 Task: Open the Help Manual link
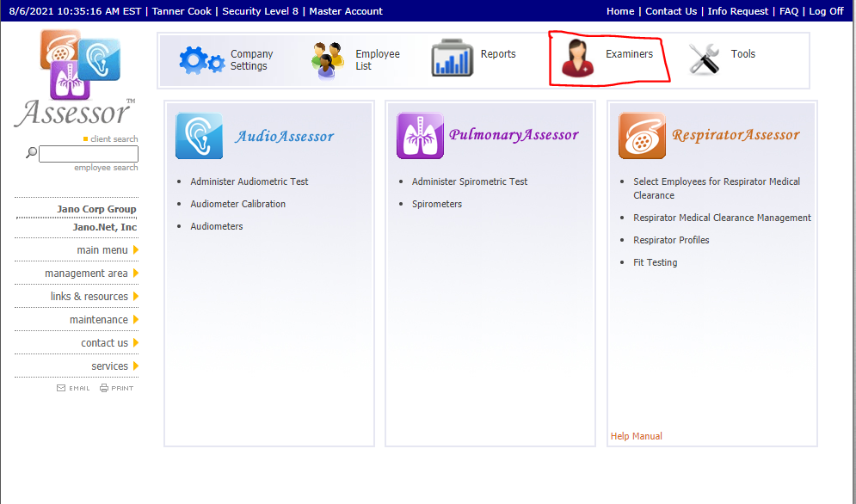[x=636, y=436]
